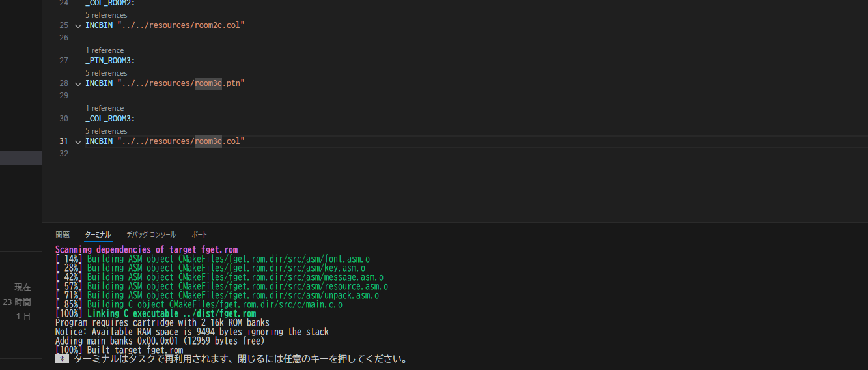Place cursor on the _PTN_ROOM3 label

coord(110,61)
